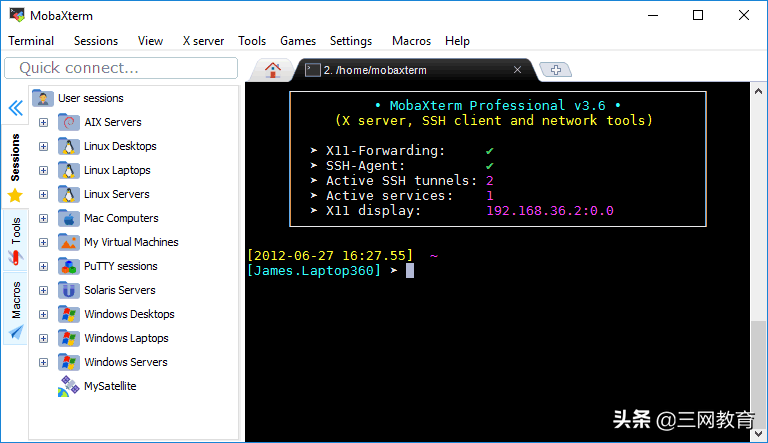Open a new tab with plus icon
This screenshot has height=443, width=768.
point(555,70)
